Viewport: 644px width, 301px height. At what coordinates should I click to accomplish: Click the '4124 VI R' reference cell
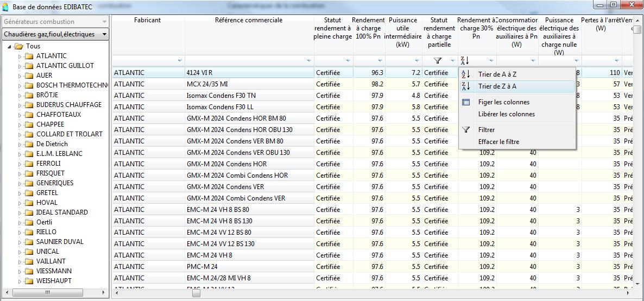[249, 73]
